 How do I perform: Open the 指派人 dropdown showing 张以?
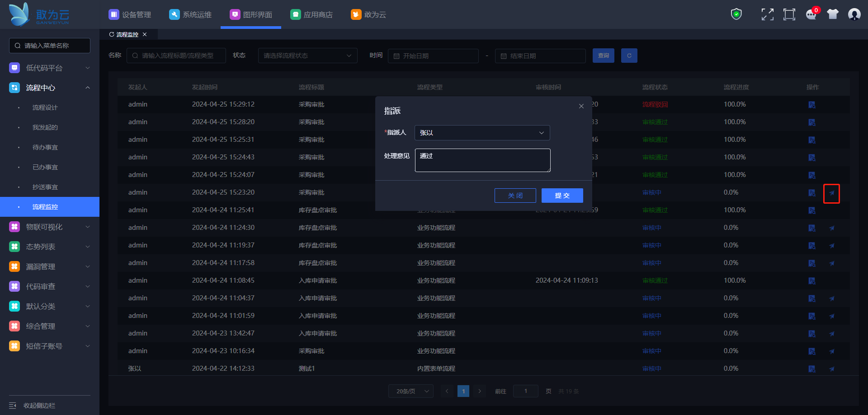click(x=482, y=133)
